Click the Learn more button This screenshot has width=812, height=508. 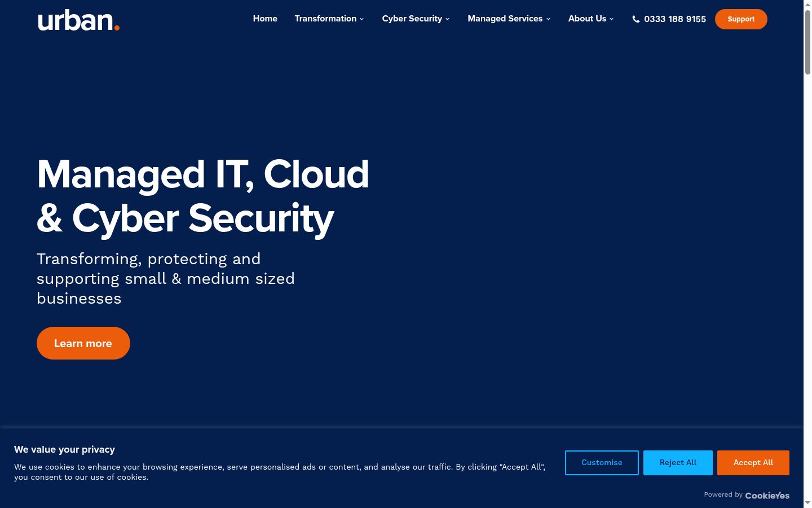click(x=83, y=343)
